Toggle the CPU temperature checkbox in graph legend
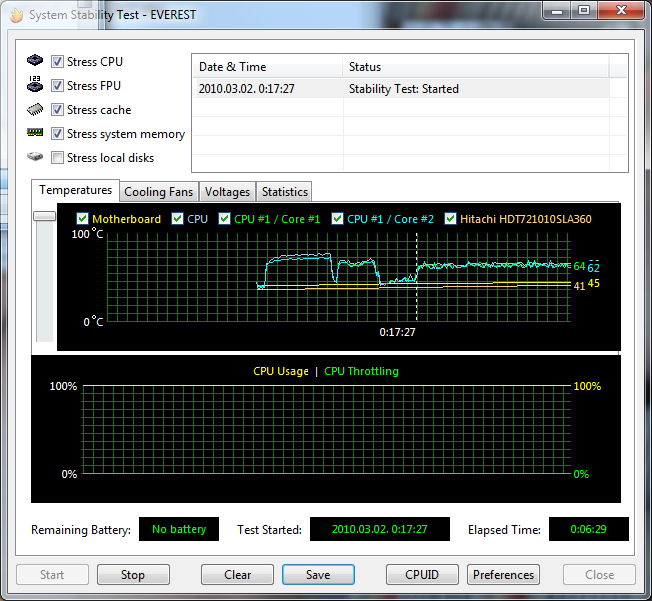The width and height of the screenshot is (652, 601). (178, 219)
